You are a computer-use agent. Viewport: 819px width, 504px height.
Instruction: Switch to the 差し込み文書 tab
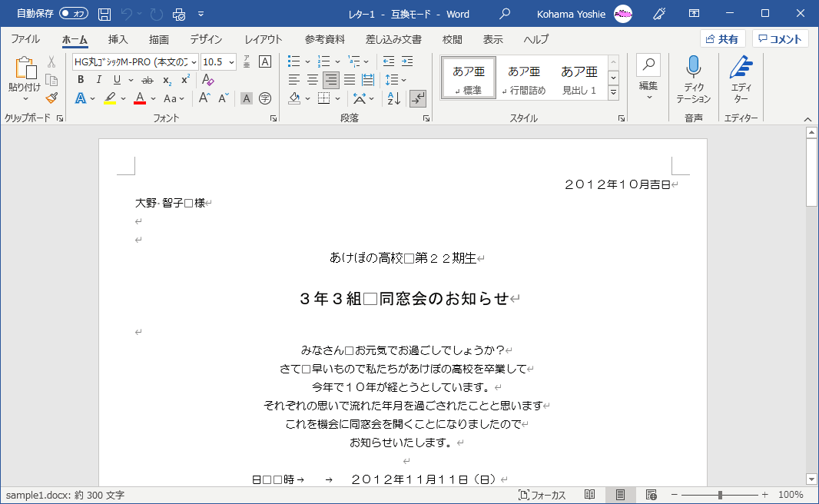394,39
